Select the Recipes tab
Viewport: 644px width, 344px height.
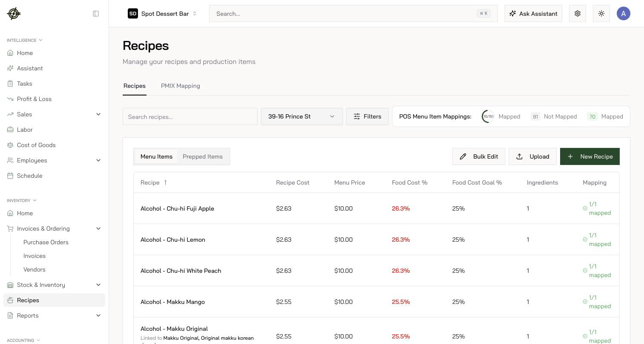135,86
